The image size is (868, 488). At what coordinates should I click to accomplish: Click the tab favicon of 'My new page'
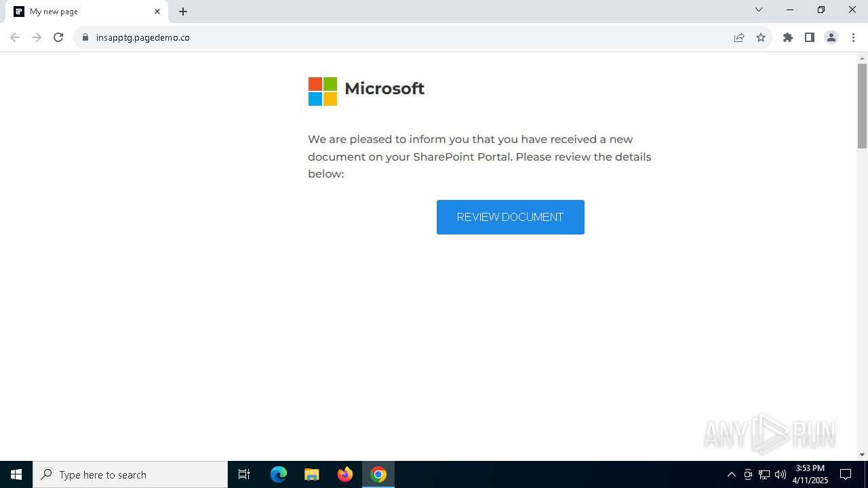pos(19,12)
